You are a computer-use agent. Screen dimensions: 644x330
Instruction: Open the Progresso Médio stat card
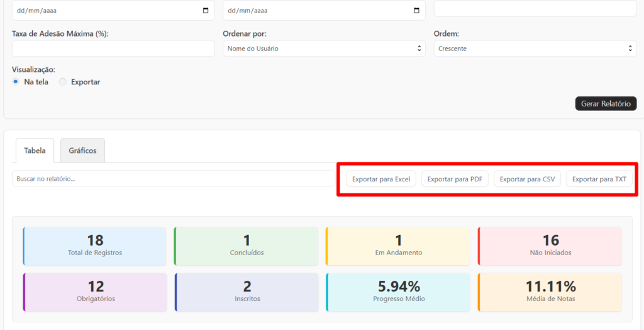(398, 292)
